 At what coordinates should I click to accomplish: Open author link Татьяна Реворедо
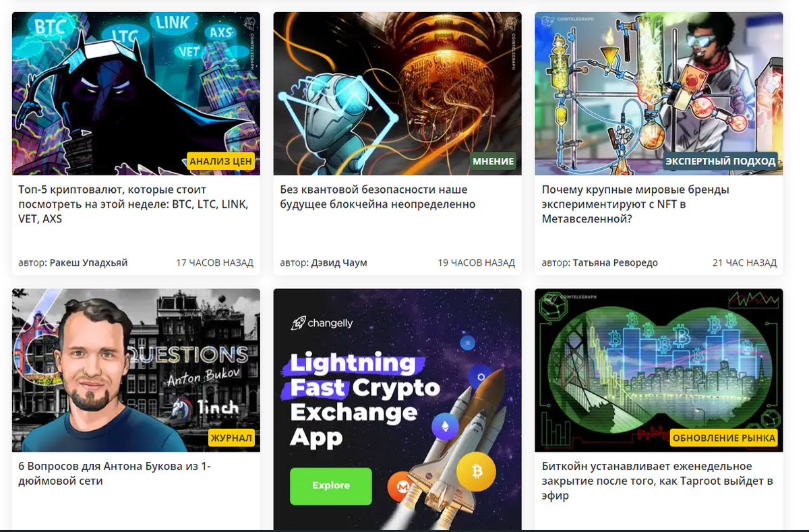pos(616,263)
